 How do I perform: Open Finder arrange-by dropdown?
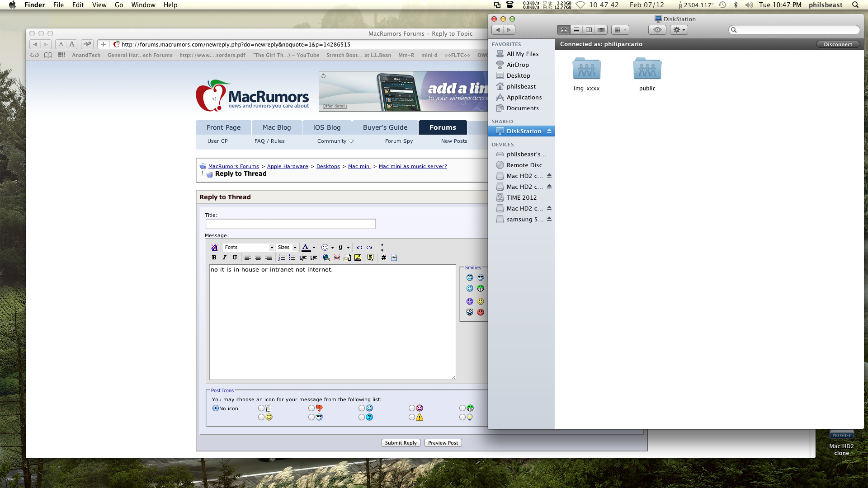(x=620, y=30)
